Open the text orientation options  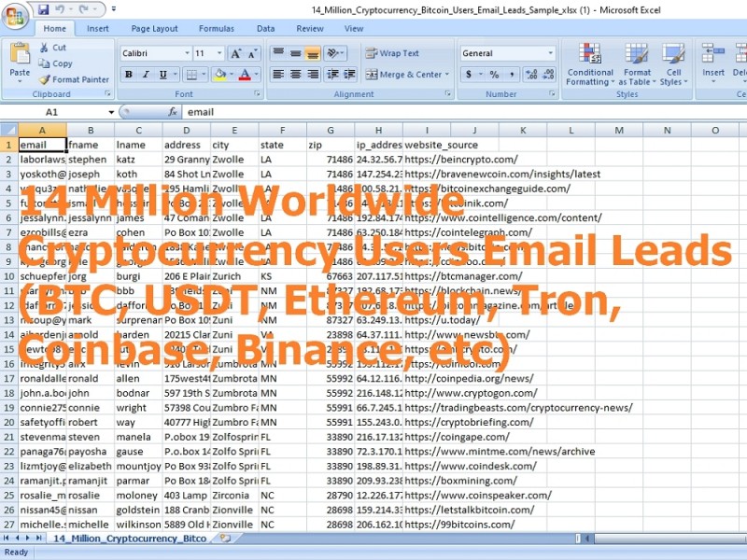click(x=335, y=53)
